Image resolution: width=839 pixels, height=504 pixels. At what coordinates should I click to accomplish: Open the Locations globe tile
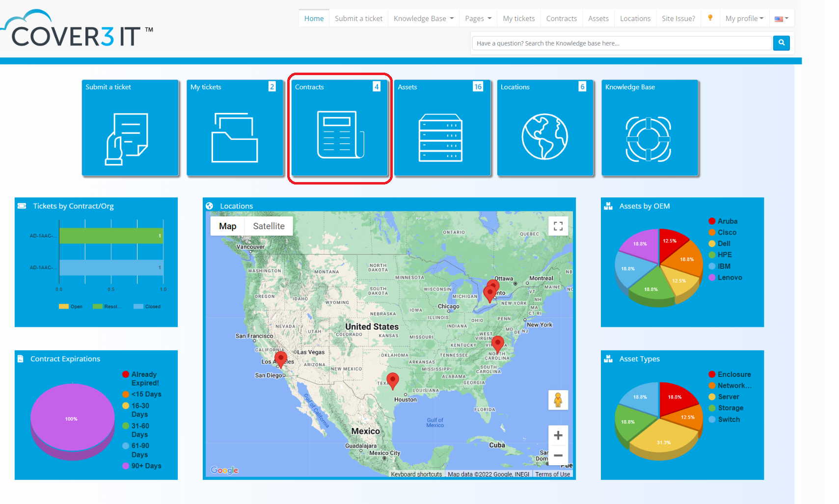[x=544, y=137]
